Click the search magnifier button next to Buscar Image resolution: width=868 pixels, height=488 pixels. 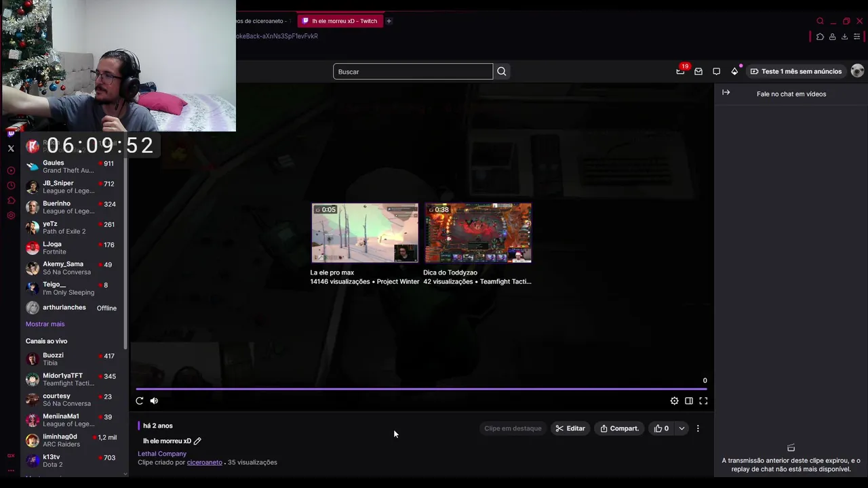coord(502,71)
